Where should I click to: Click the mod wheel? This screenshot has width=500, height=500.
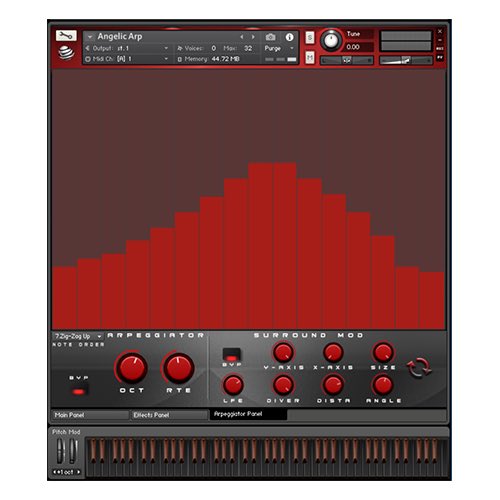tap(73, 451)
